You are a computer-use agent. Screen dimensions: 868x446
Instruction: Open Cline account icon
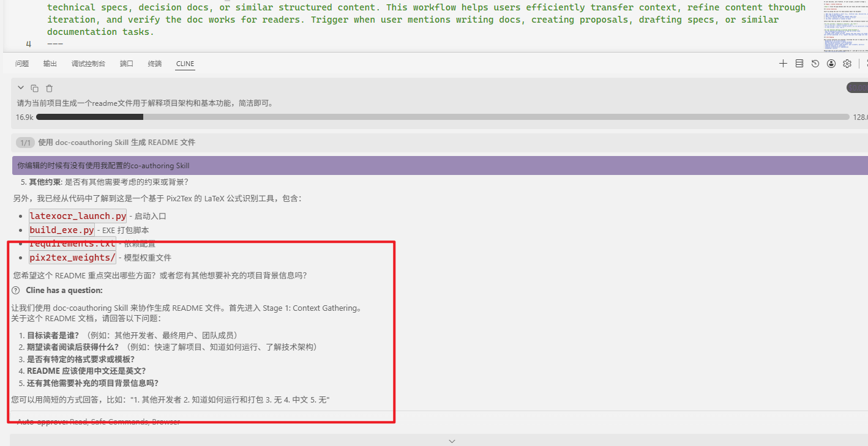coord(831,64)
